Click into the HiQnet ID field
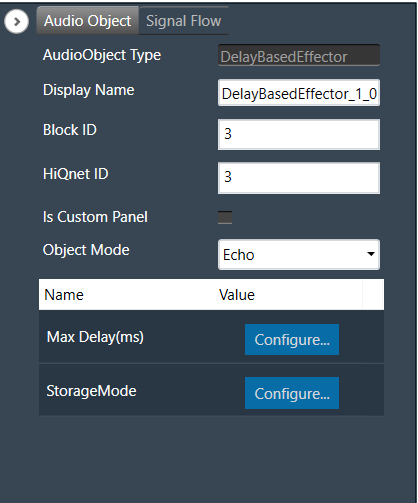The height and width of the screenshot is (503, 418). pos(299,178)
